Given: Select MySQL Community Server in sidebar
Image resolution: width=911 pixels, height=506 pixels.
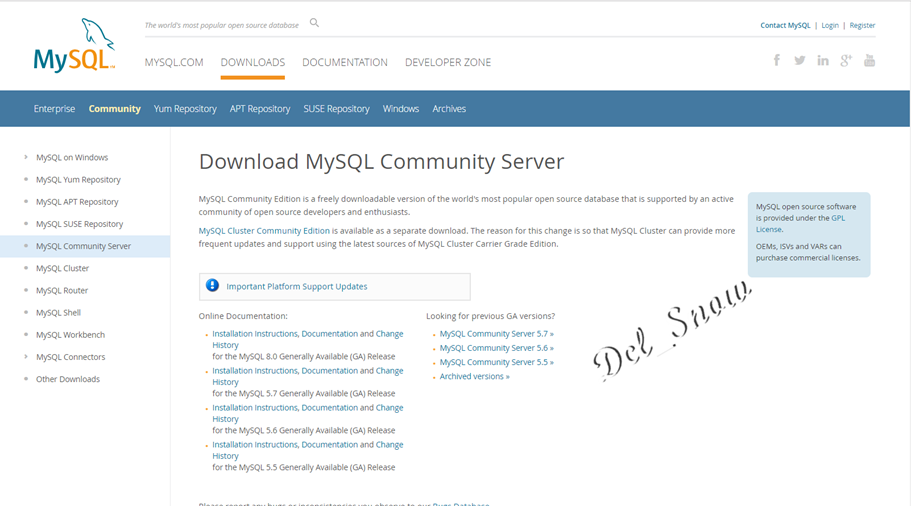Looking at the screenshot, I should pyautogui.click(x=84, y=246).
